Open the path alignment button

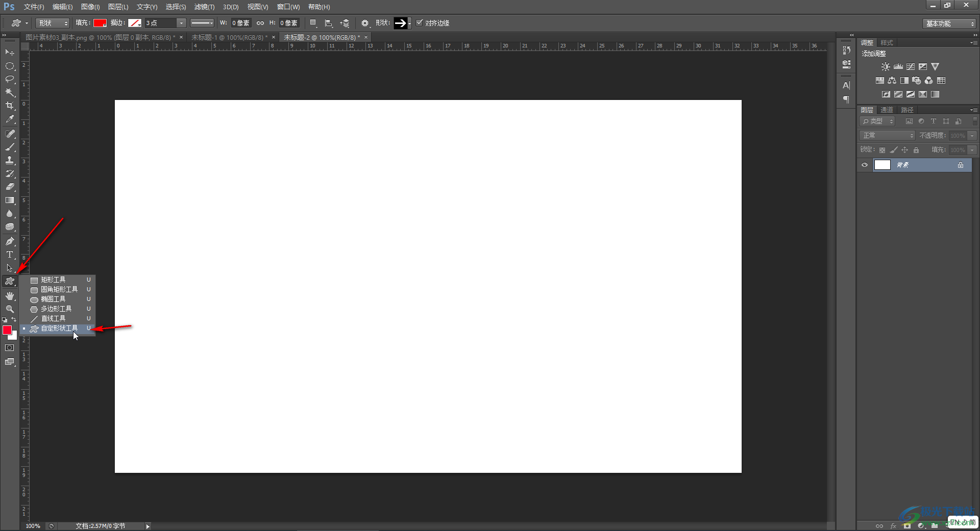coord(329,23)
